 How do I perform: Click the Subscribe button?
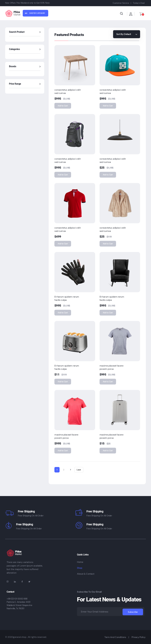(133, 612)
